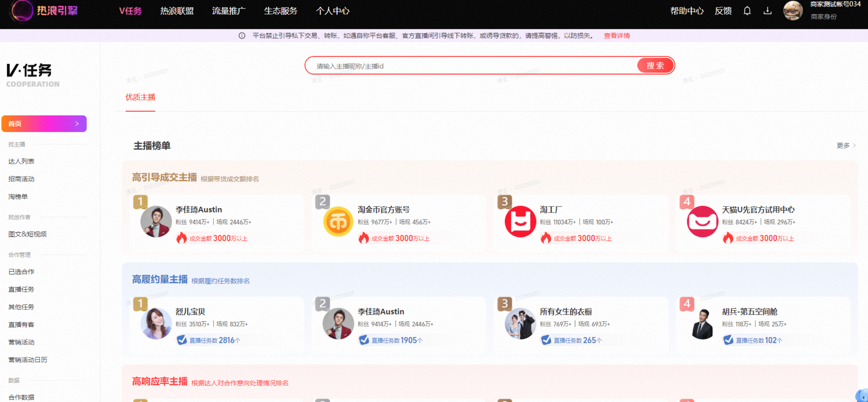
Task: Open 淘榜单 in sidebar
Action: pyautogui.click(x=18, y=197)
